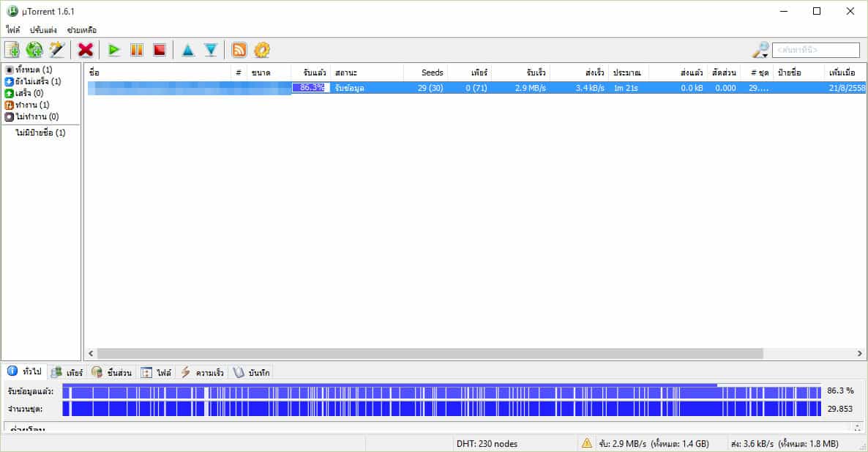Expand the search engine magnifier dropdown
Screen dimensions: 868x452
point(761,50)
